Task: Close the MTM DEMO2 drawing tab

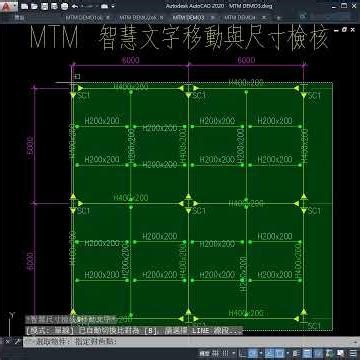Action: pos(161,17)
